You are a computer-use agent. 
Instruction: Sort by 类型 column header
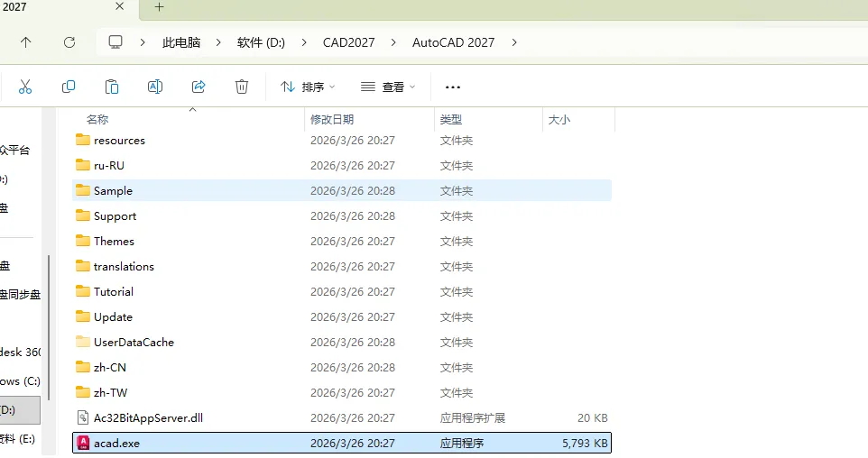pos(450,120)
